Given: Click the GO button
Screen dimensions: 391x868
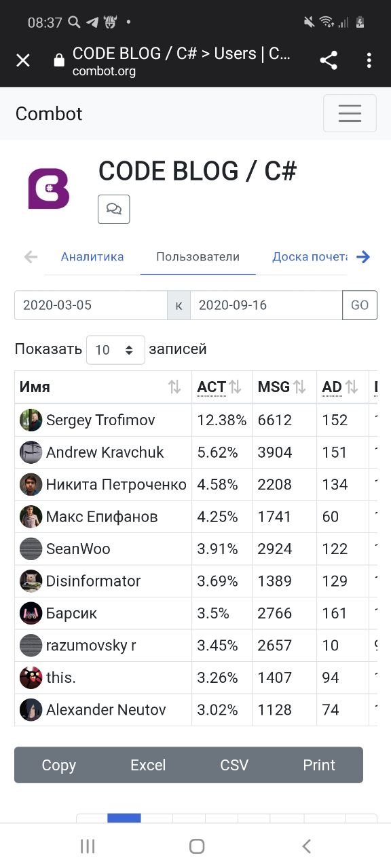Looking at the screenshot, I should (360, 305).
